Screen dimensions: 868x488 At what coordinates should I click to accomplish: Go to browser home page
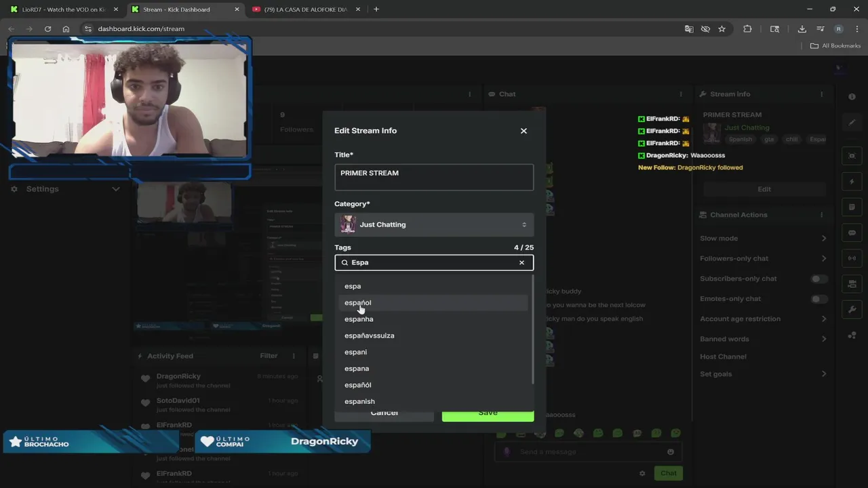(66, 29)
